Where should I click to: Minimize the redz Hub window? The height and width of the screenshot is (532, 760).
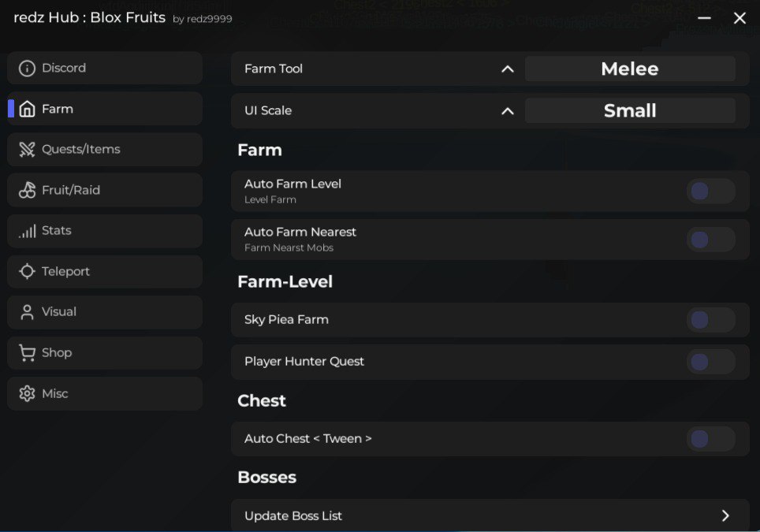click(x=705, y=18)
